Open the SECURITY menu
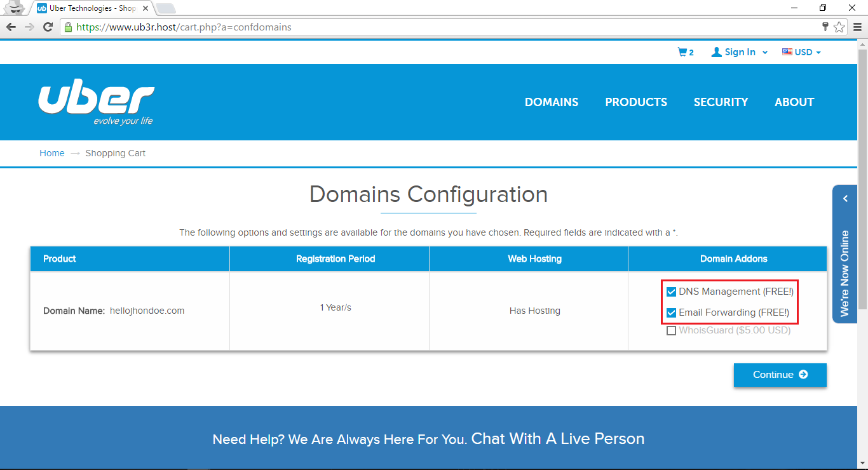Viewport: 868px width, 470px height. (721, 102)
